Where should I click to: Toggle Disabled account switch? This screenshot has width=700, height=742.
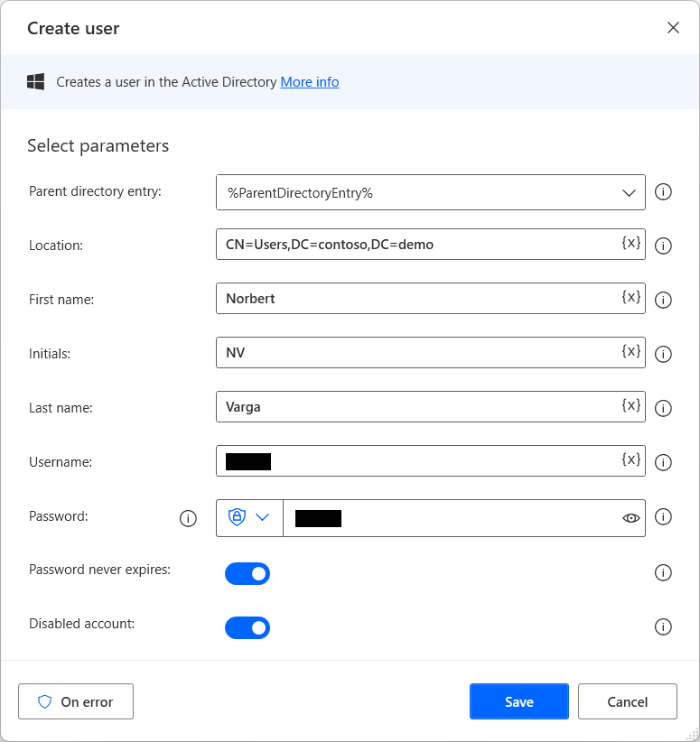pyautogui.click(x=247, y=628)
